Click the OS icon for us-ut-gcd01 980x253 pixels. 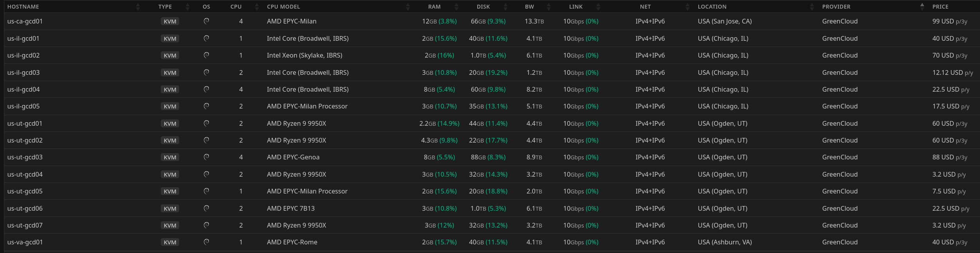pos(206,123)
